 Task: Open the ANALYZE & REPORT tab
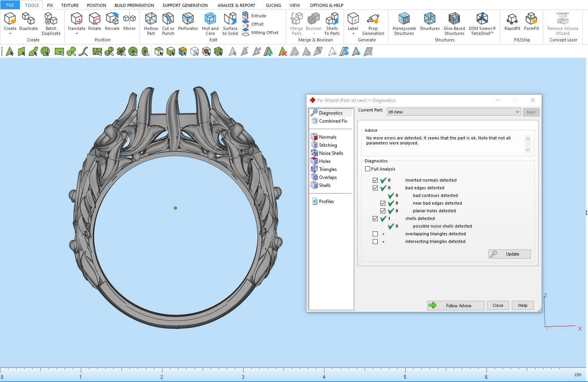(x=236, y=5)
